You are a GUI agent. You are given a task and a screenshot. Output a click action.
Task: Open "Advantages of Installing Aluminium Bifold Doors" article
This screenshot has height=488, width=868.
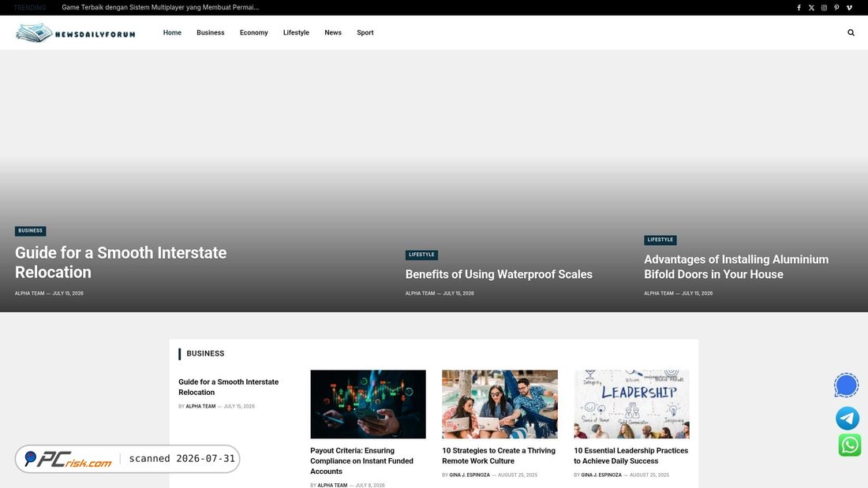pyautogui.click(x=736, y=266)
